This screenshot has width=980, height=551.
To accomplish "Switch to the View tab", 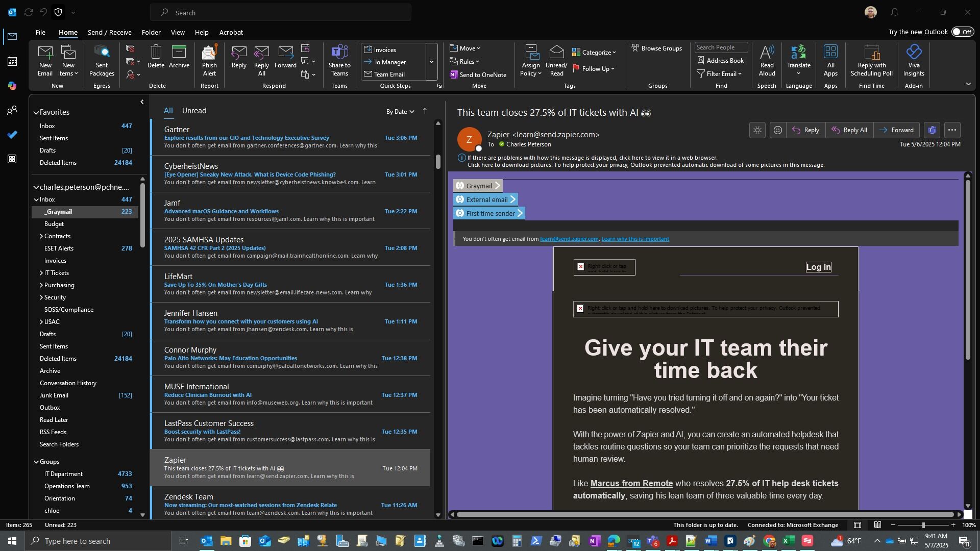I will [178, 32].
